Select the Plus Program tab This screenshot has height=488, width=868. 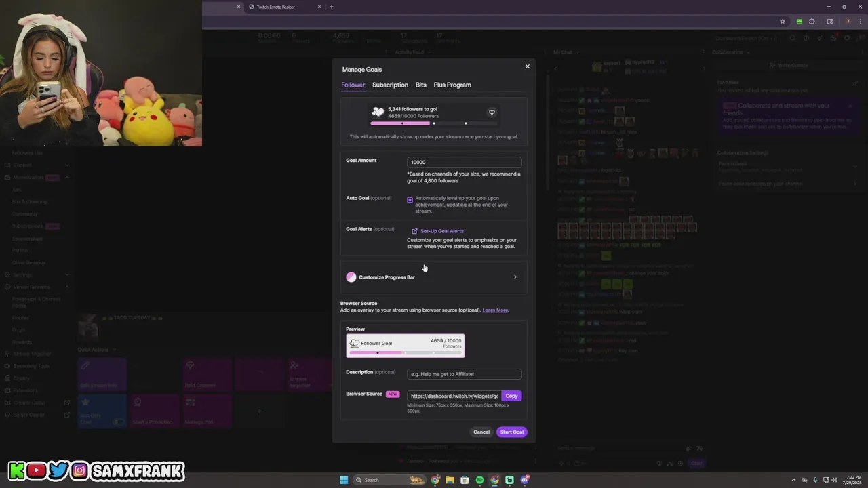coord(452,85)
